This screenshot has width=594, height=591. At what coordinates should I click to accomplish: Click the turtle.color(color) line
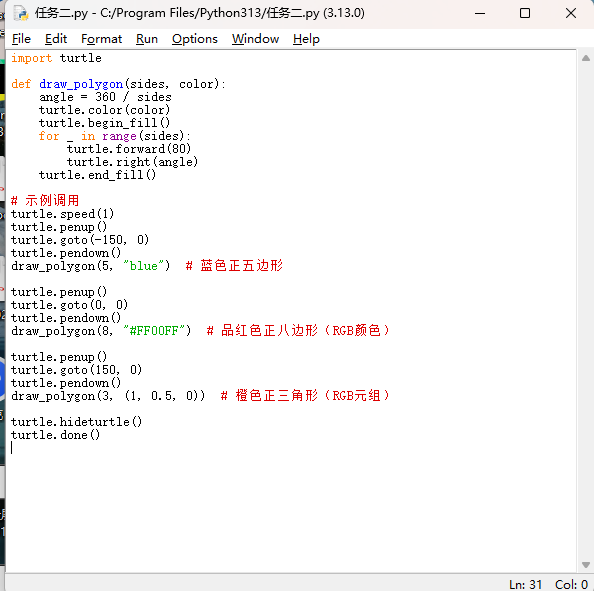[x=105, y=110]
